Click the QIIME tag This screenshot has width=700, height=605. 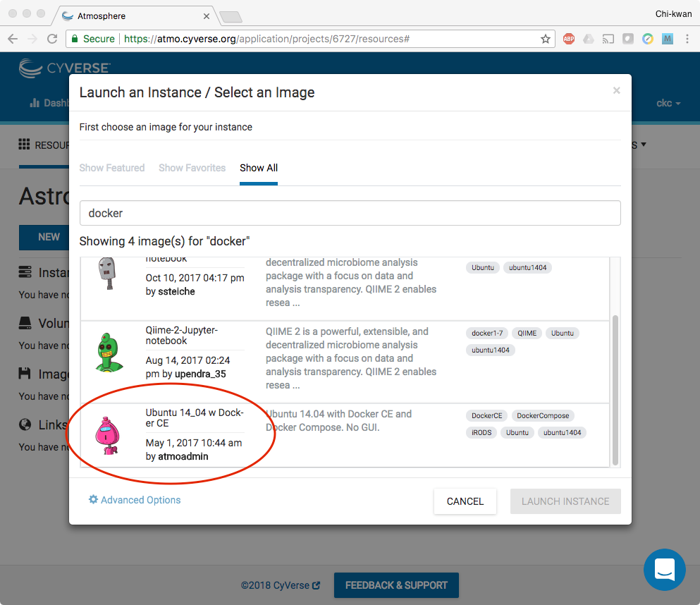click(x=527, y=333)
